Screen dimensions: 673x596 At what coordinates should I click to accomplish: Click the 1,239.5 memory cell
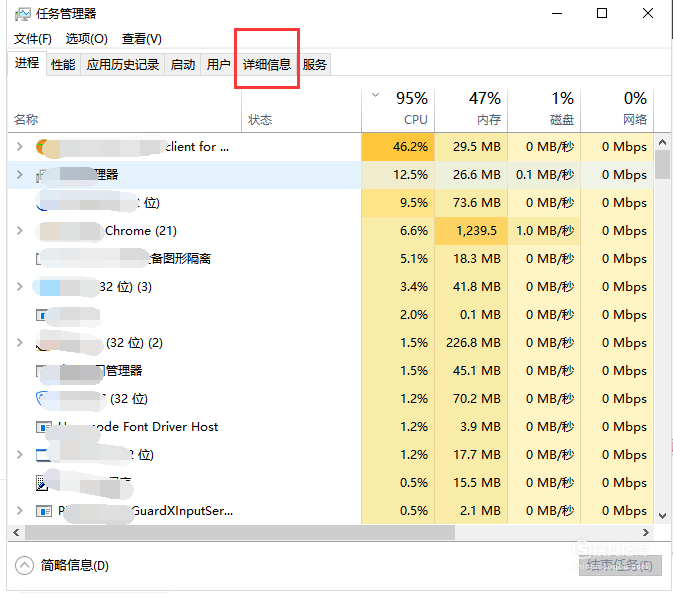click(471, 231)
